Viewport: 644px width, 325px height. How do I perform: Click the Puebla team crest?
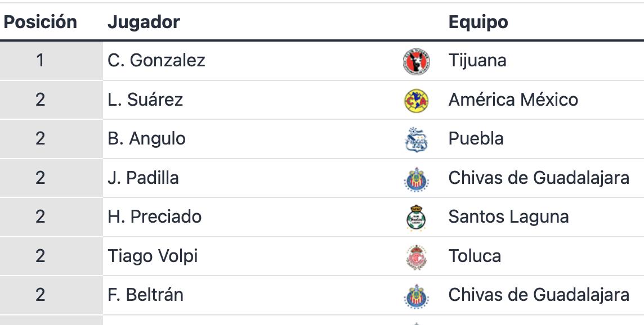417,140
